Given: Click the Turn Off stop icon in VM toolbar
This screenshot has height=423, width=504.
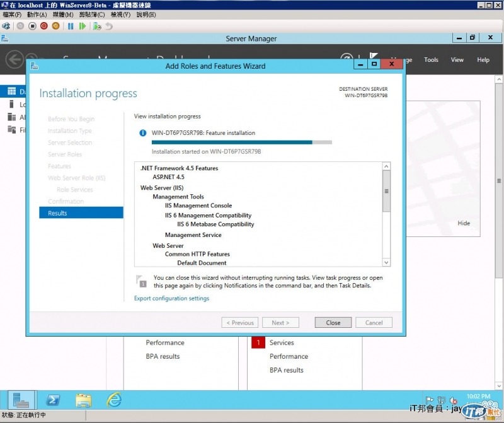Looking at the screenshot, I should pyautogui.click(x=32, y=26).
